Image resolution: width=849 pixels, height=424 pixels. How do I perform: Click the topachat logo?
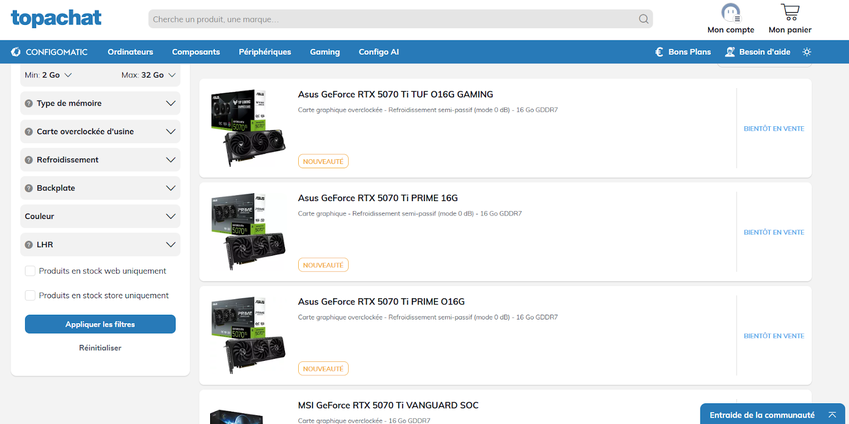coord(55,18)
